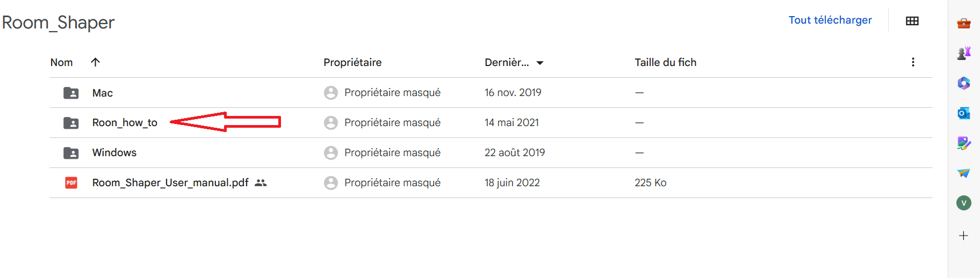
Task: Add a new sidebar app with plus
Action: click(x=963, y=236)
